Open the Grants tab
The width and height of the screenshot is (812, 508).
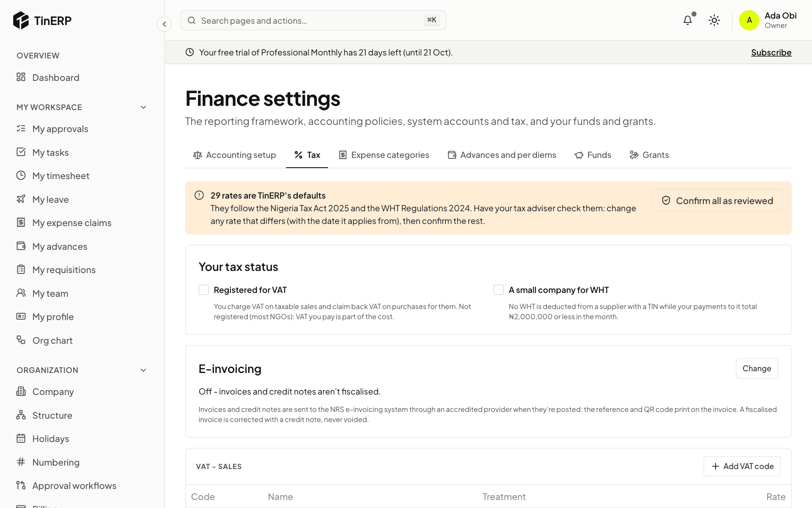click(649, 155)
